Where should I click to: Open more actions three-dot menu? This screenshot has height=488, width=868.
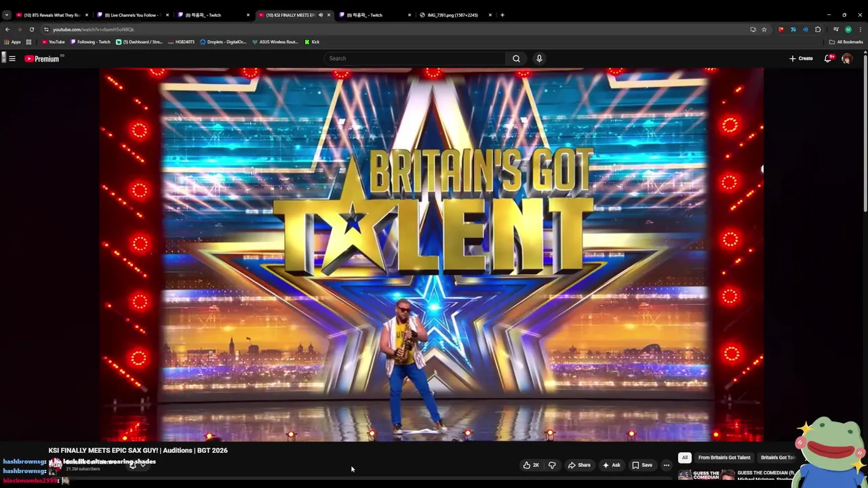point(667,465)
